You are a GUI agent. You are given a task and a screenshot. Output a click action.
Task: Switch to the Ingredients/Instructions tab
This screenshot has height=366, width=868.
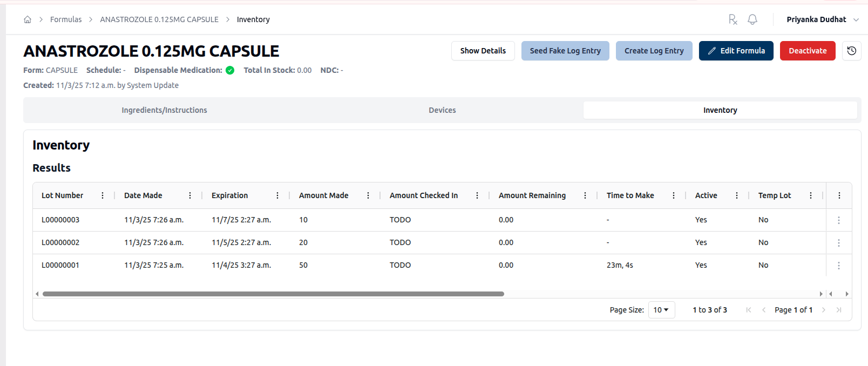tap(164, 110)
